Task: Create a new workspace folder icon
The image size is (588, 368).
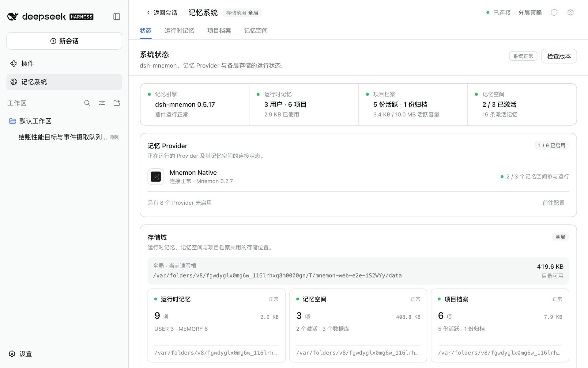Action: [117, 103]
